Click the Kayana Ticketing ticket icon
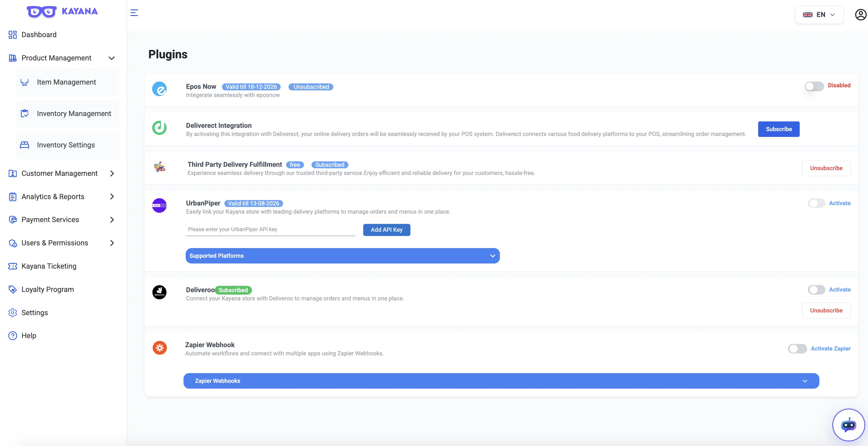The height and width of the screenshot is (446, 868). pyautogui.click(x=12, y=266)
